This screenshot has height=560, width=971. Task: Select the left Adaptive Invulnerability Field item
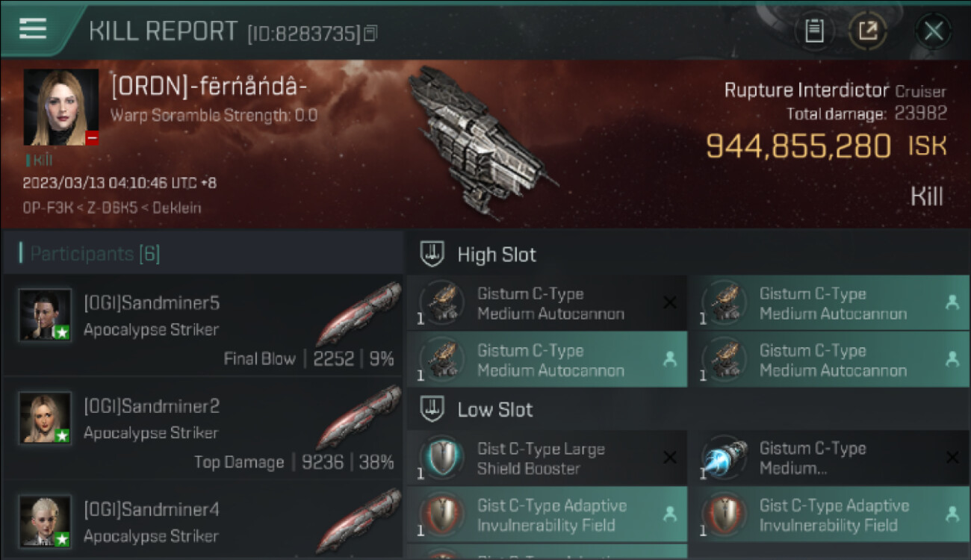pyautogui.click(x=547, y=515)
